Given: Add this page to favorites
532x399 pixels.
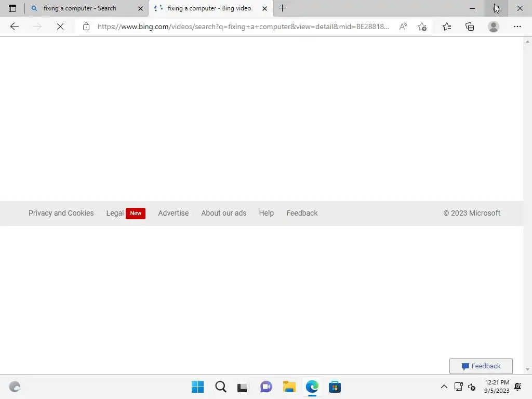Looking at the screenshot, I should pos(422,26).
